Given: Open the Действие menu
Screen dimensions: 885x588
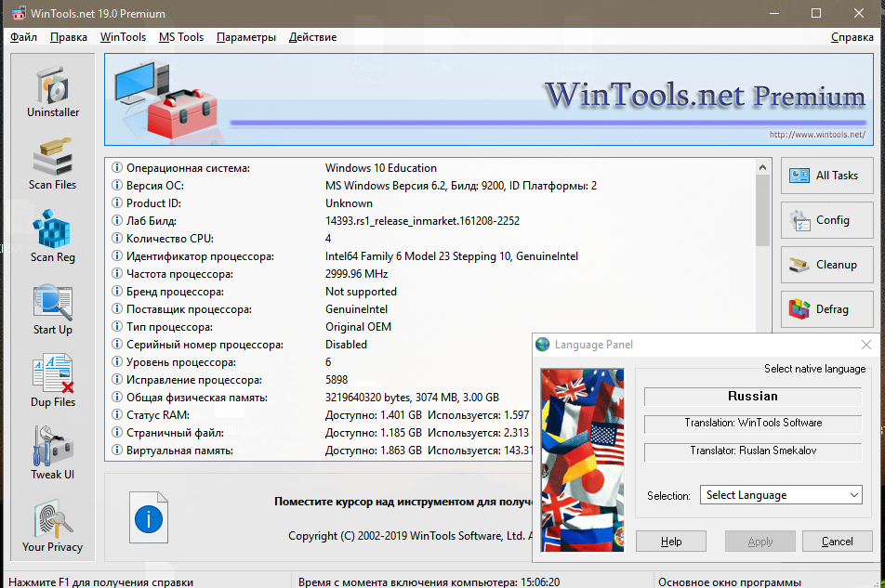Looking at the screenshot, I should pyautogui.click(x=312, y=37).
